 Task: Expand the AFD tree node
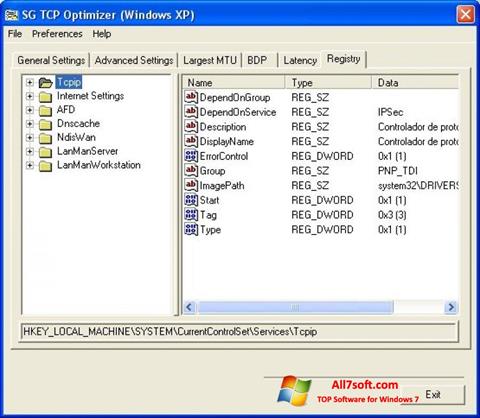30,110
